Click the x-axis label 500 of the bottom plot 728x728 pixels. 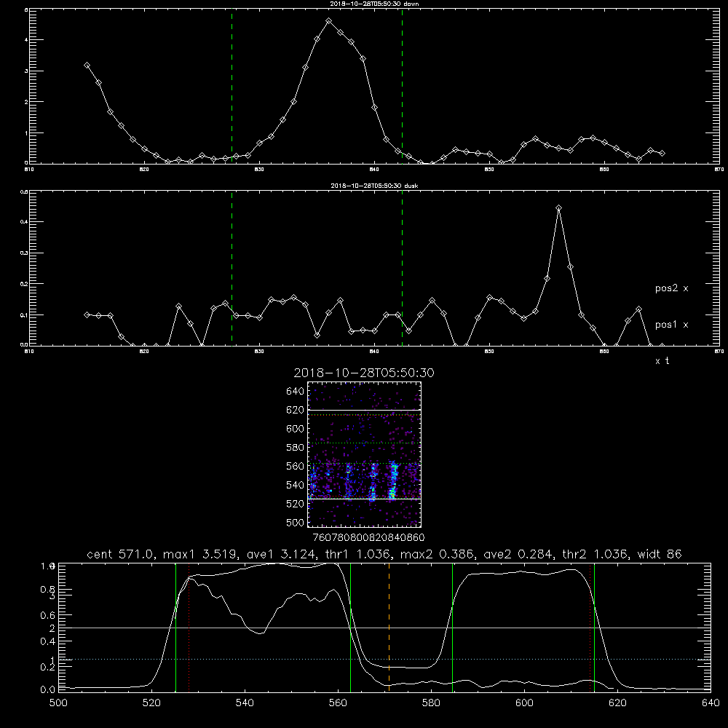pyautogui.click(x=58, y=703)
